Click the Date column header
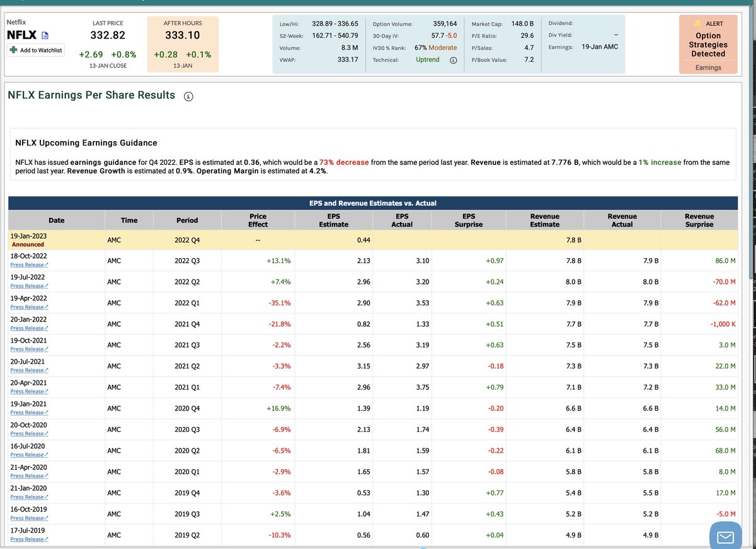This screenshot has width=756, height=549. (56, 220)
